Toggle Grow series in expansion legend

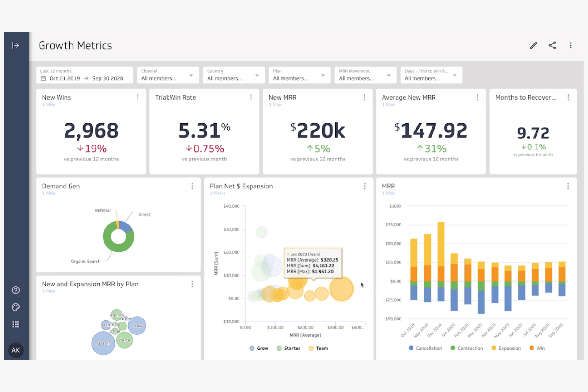point(259,348)
